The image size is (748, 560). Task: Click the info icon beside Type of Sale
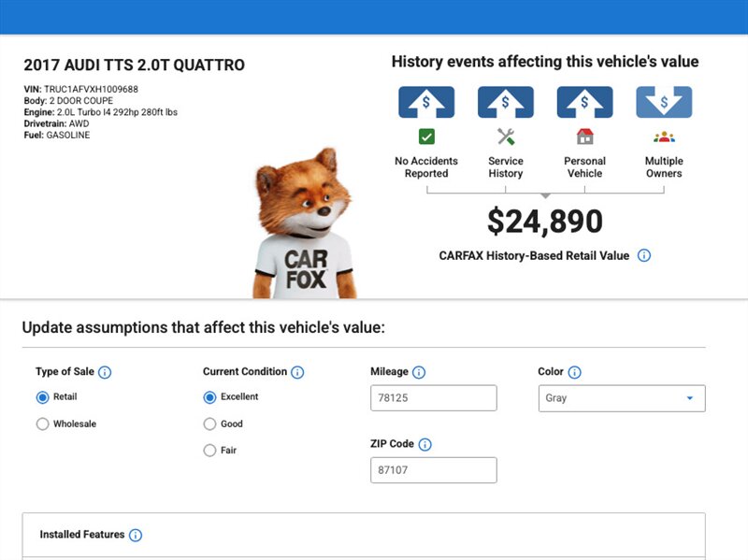(x=105, y=372)
